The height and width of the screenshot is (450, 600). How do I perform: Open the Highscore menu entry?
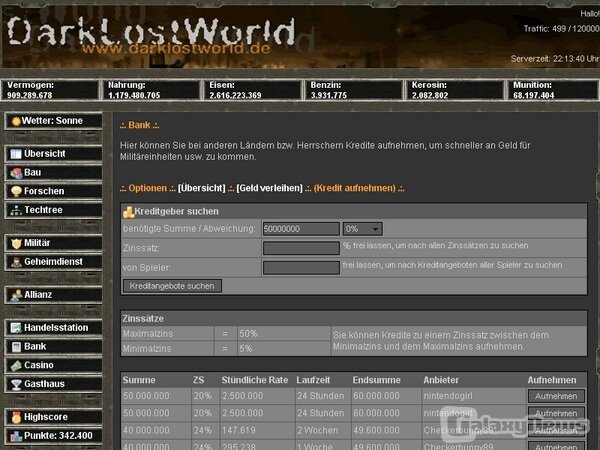tap(54, 417)
